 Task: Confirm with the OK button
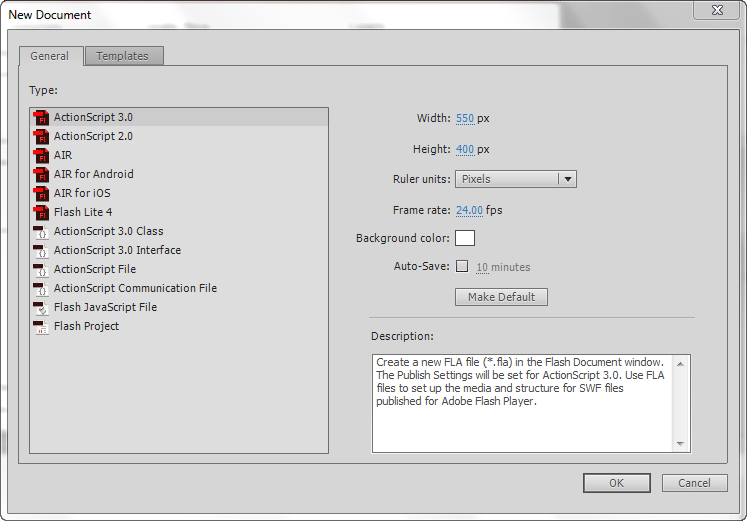click(616, 483)
